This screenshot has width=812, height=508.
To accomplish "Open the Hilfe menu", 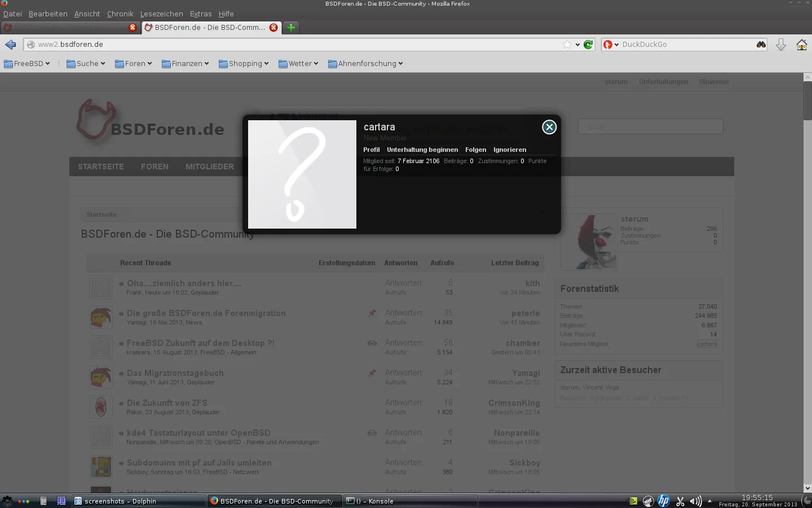I will point(226,14).
